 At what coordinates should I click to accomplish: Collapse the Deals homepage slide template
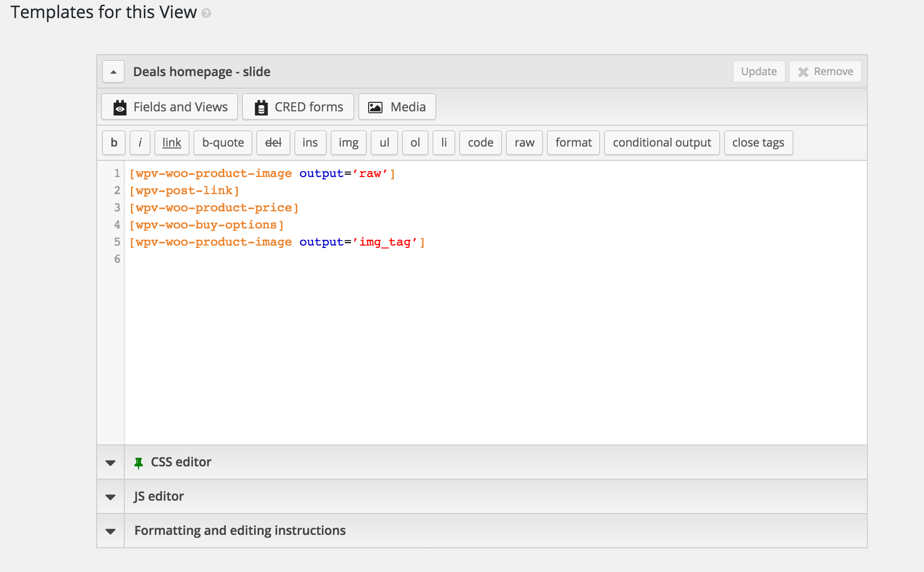(113, 72)
